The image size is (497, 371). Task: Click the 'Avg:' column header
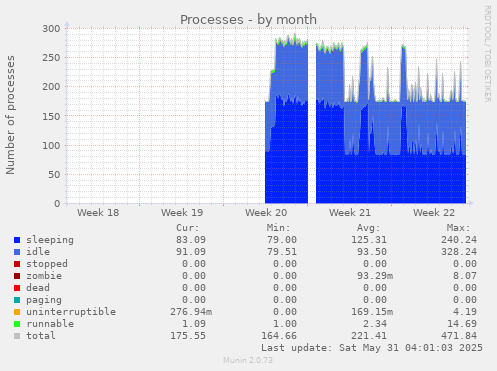(x=368, y=228)
